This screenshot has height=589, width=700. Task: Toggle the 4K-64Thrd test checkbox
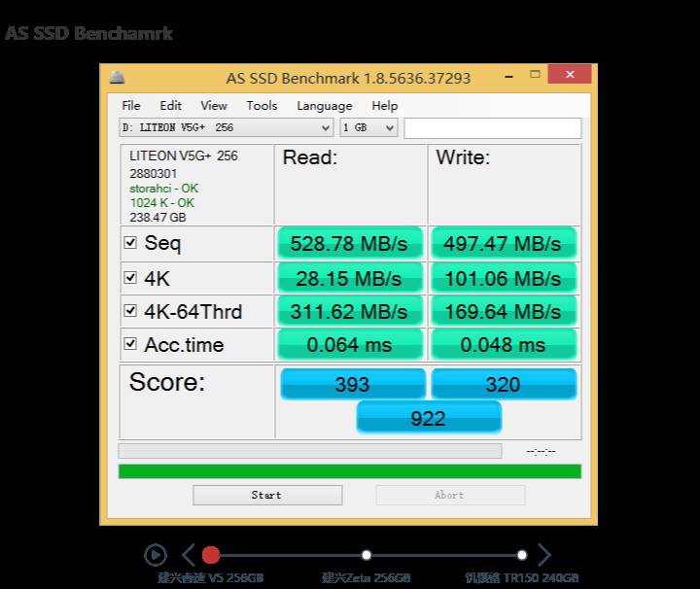(x=130, y=310)
